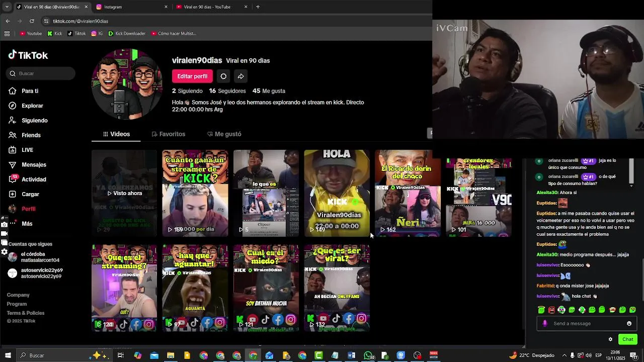Open WhatsApp from the taskbar
Viewport: 644px width, 362px height.
tap(368, 355)
